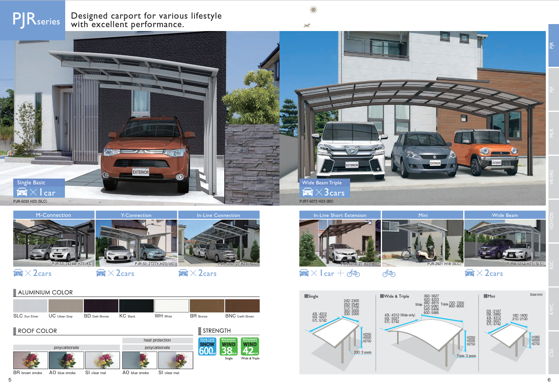This screenshot has width=559, height=392.
Task: Click the car icon under M-Connection photo
Action: click(x=18, y=273)
